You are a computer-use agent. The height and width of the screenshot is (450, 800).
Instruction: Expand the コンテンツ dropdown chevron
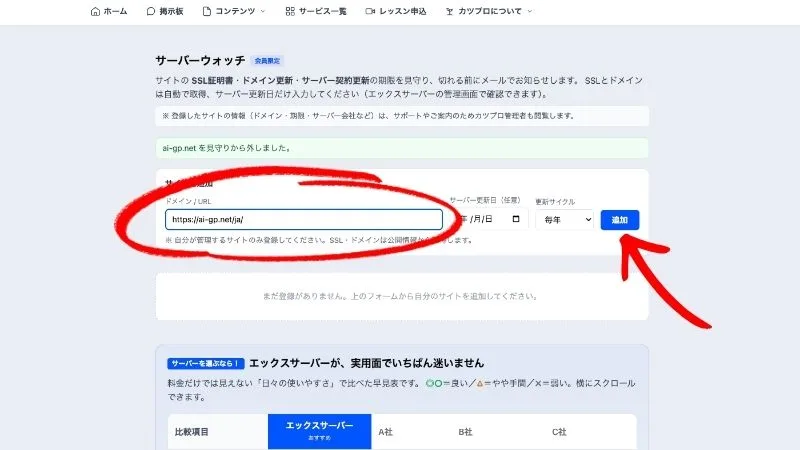click(x=263, y=11)
